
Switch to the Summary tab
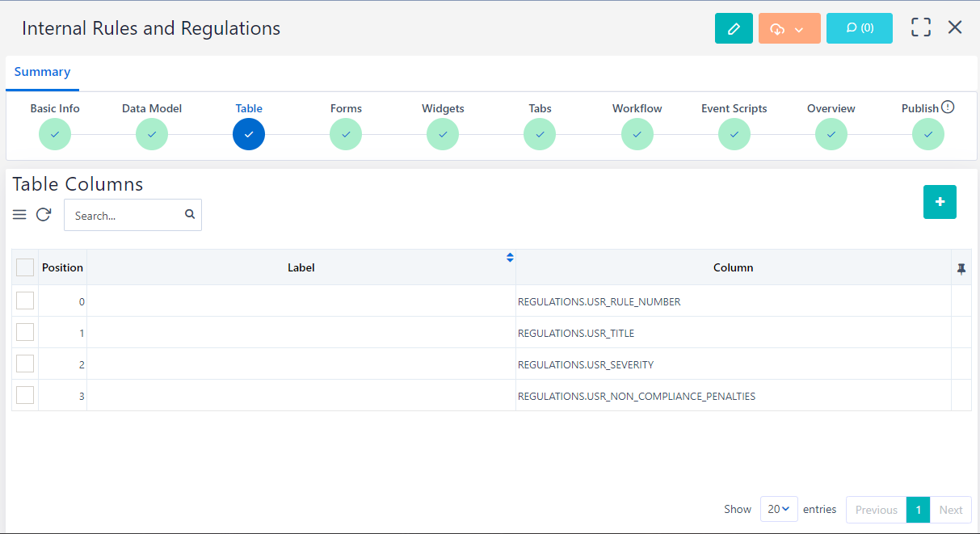pos(42,72)
